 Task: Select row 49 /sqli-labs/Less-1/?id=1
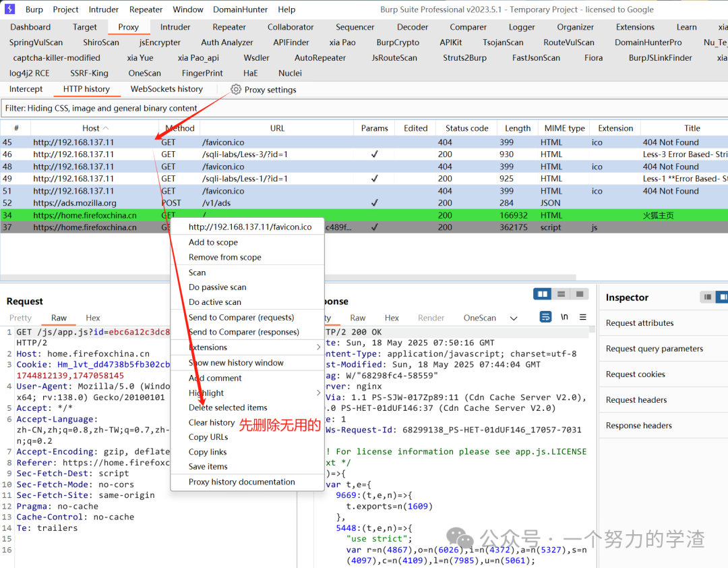point(364,179)
